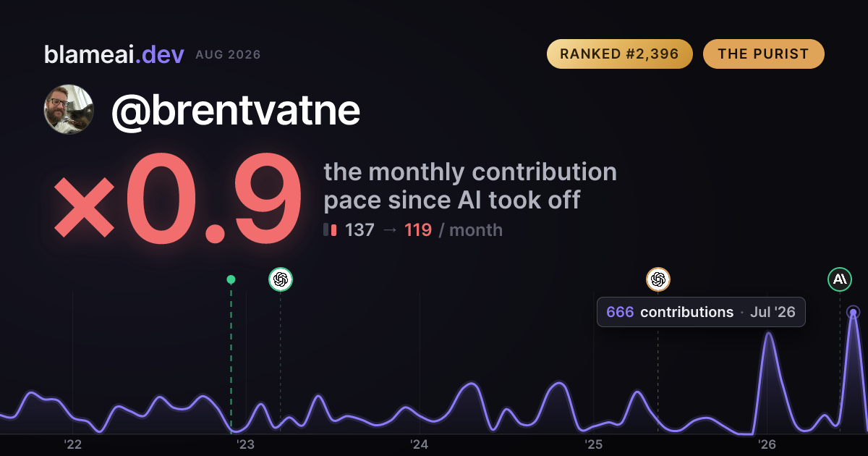Click the '25 year axis label
The image size is (868, 456).
593,444
